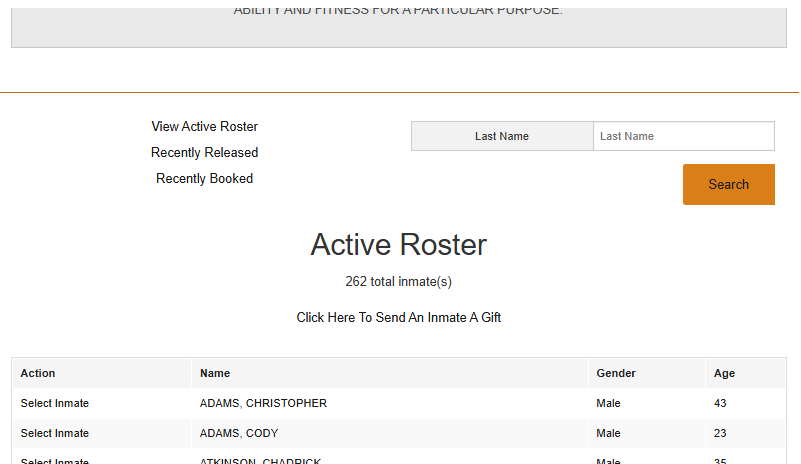
Task: Go to Recently Released inmates
Action: pyautogui.click(x=204, y=153)
